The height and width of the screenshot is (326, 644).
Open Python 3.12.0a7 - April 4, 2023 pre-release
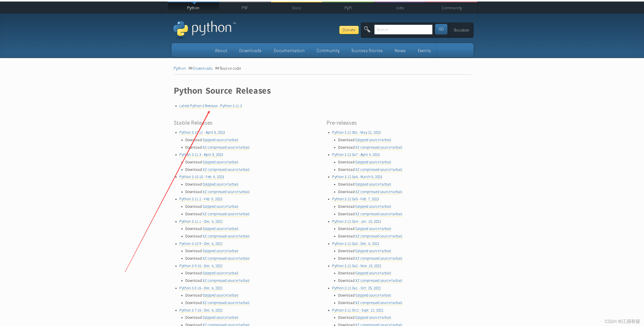(x=356, y=155)
